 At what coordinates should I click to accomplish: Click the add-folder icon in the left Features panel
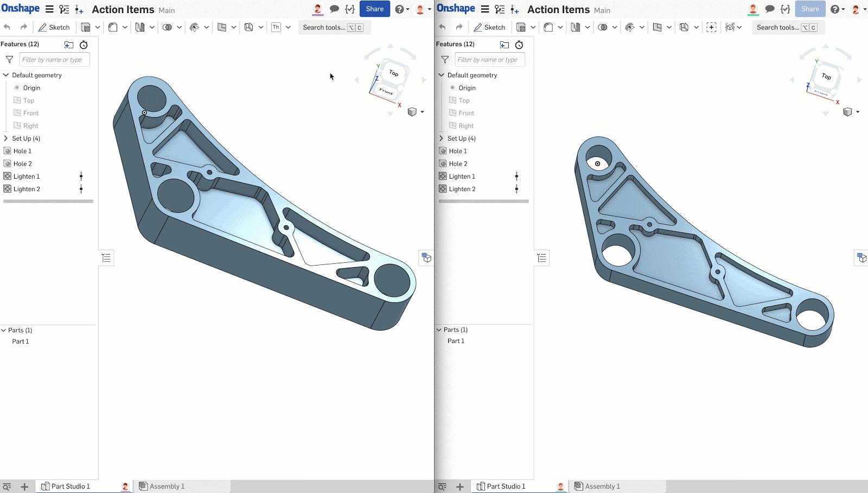click(x=69, y=45)
